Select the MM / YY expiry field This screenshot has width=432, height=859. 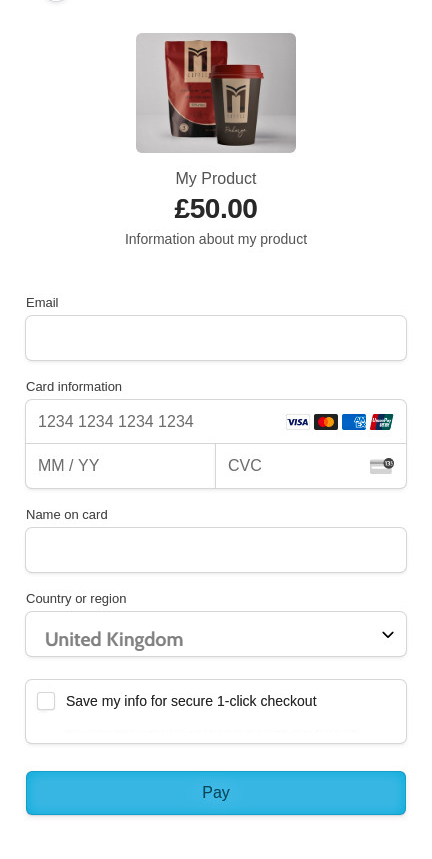[120, 466]
